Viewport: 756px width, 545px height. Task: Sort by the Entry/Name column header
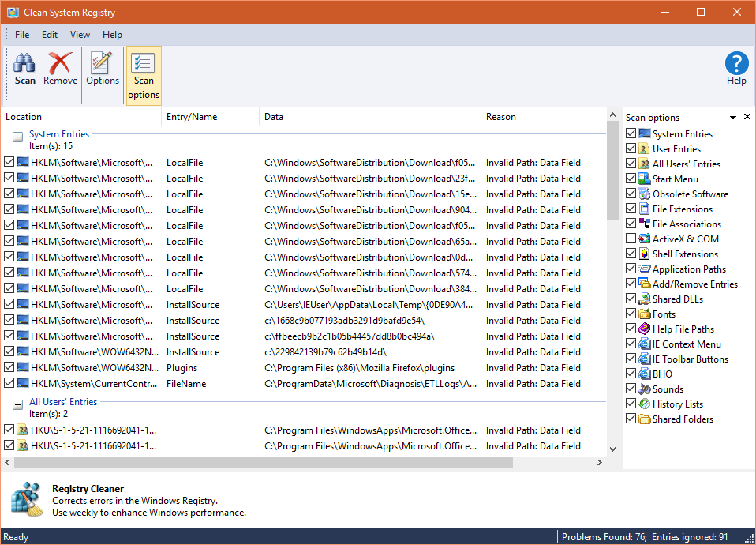[191, 117]
